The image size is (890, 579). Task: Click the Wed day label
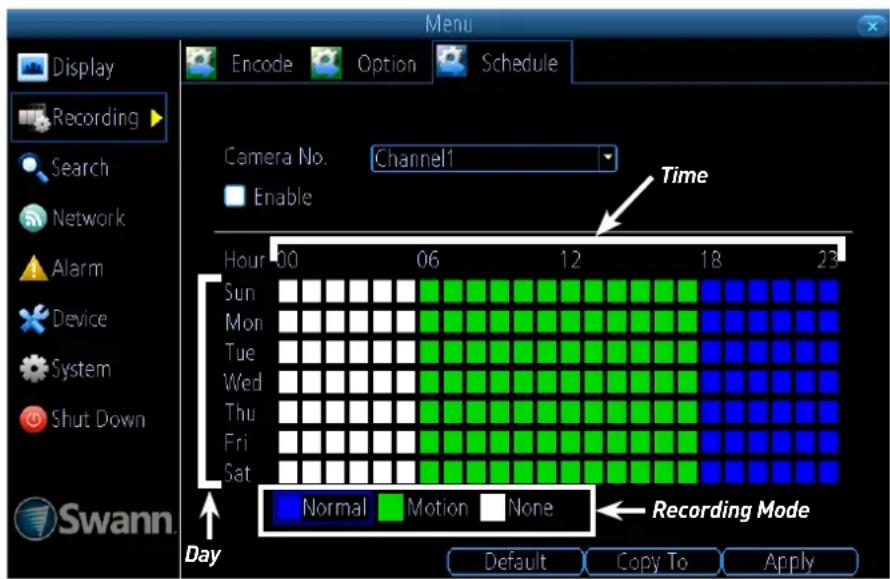tap(242, 383)
